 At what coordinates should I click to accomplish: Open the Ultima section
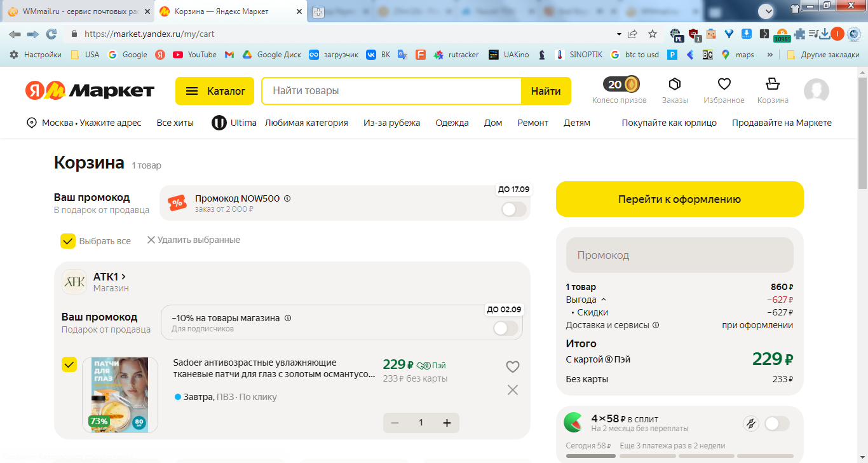234,123
